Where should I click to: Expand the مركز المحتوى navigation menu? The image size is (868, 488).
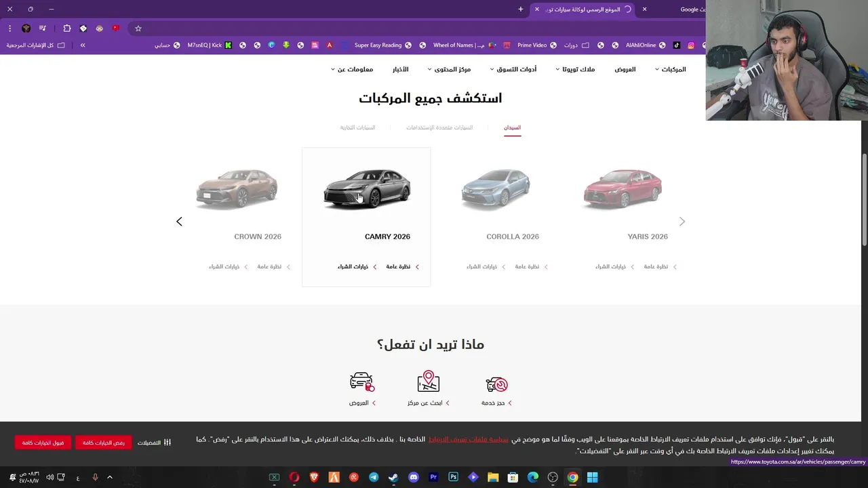(449, 69)
